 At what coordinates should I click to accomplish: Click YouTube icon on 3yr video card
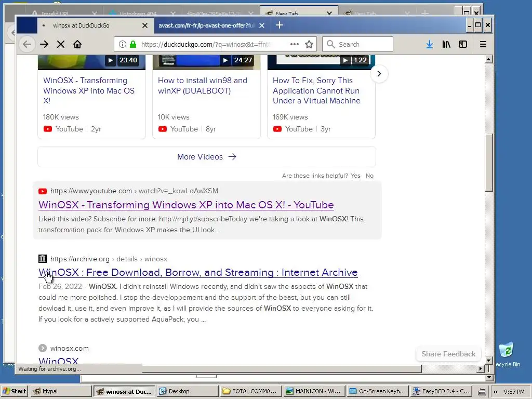(277, 129)
